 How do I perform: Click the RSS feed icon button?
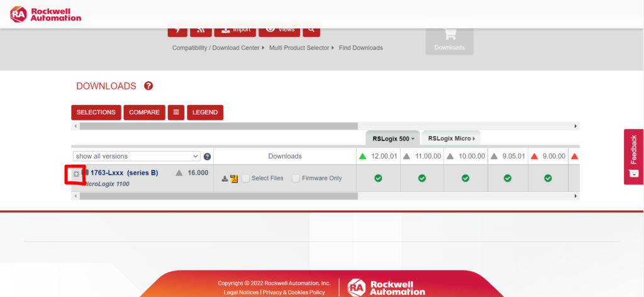point(201,29)
